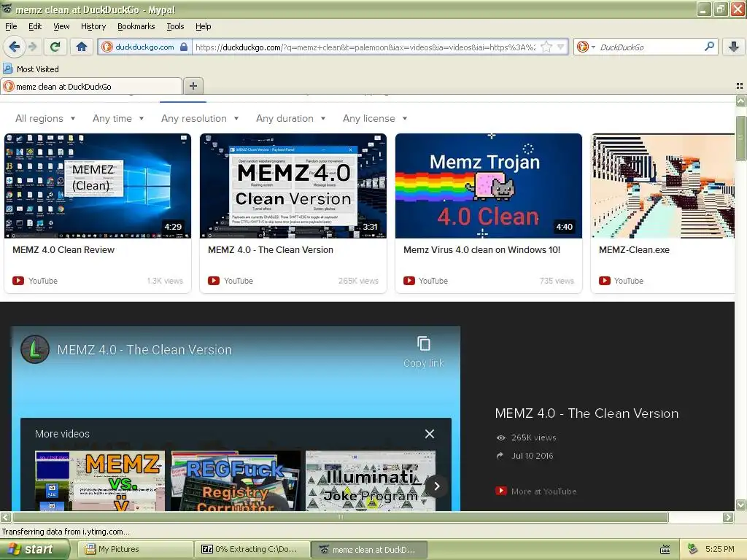Click the magnifier search button in search box

709,47
